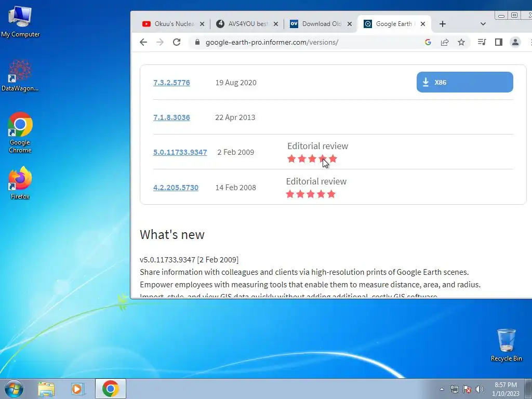
Task: Open a new tab with the plus button
Action: click(x=443, y=24)
